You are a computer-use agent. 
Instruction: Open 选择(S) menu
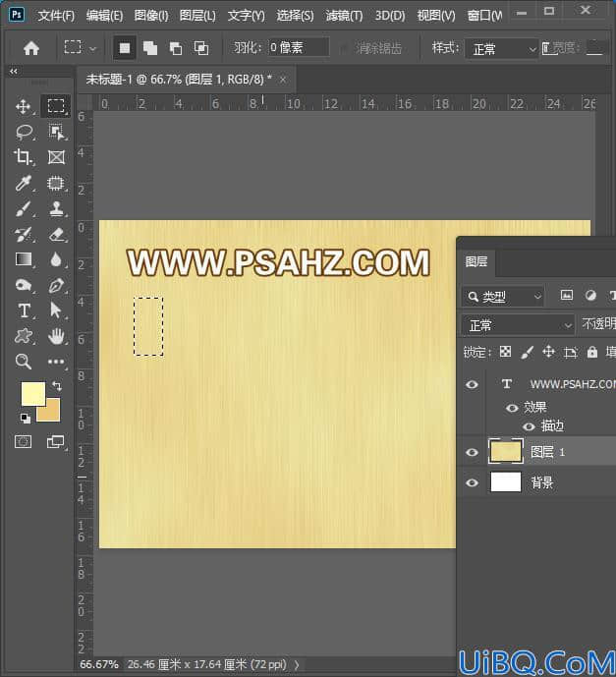(295, 16)
